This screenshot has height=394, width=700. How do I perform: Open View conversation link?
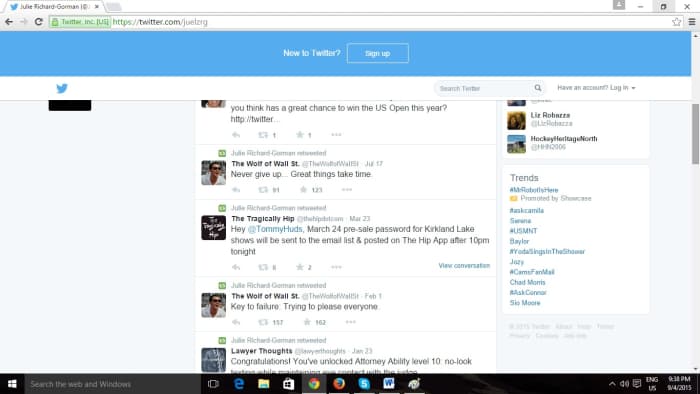(x=464, y=265)
